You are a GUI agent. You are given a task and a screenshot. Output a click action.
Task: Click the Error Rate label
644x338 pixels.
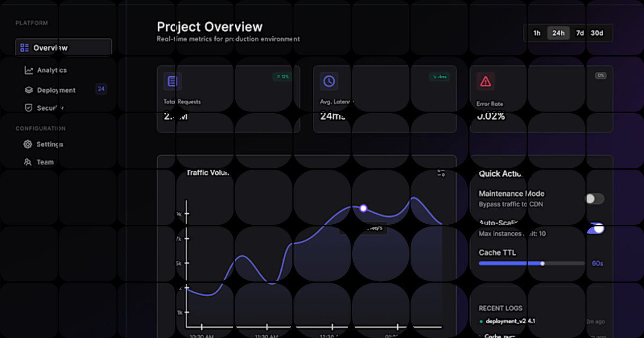490,104
